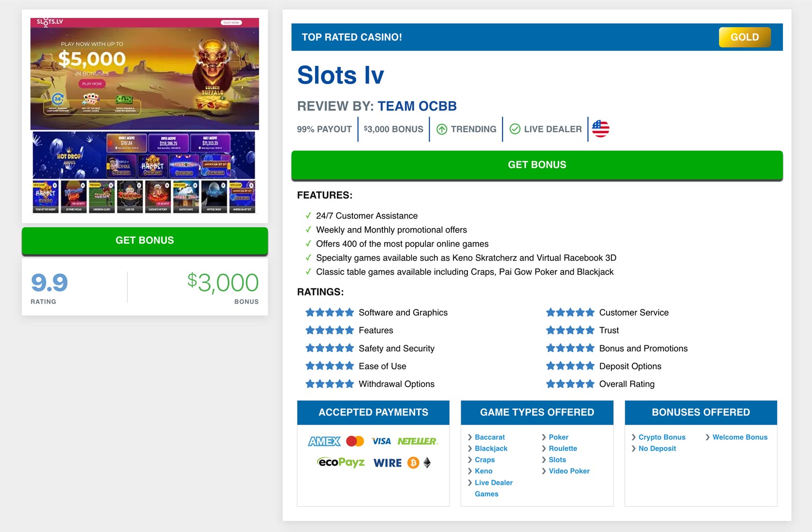
Task: Click the Overall Rating stars
Action: pyautogui.click(x=570, y=384)
